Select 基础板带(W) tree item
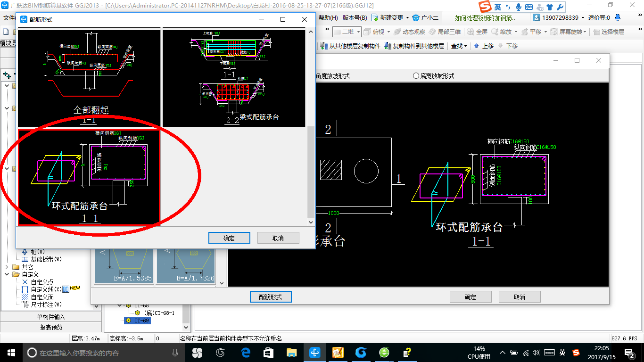 tap(41, 259)
